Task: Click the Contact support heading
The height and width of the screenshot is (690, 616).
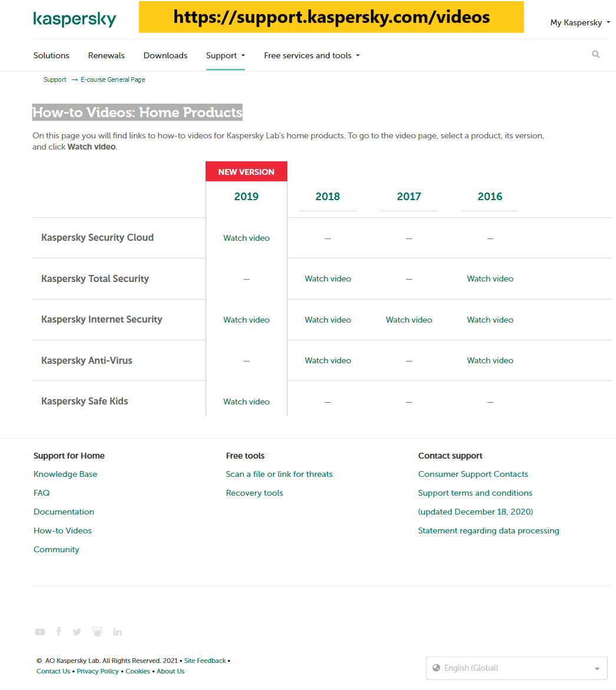Action: pyautogui.click(x=450, y=456)
